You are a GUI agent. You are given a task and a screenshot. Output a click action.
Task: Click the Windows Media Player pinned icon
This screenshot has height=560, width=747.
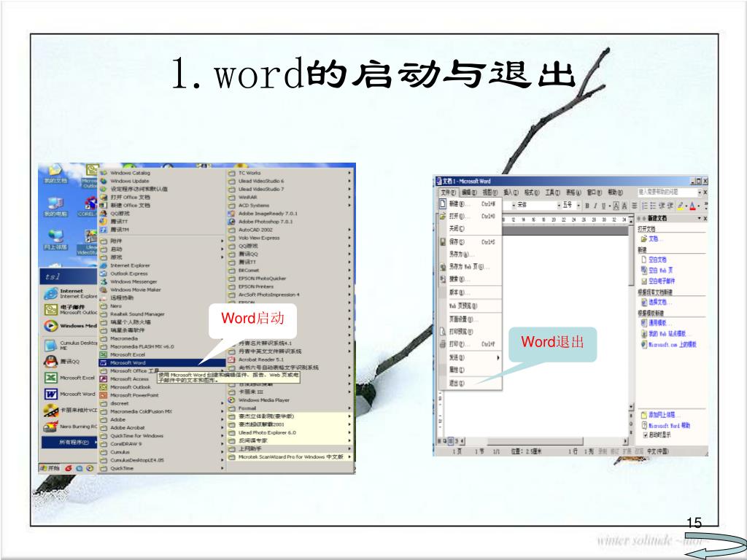coord(51,326)
